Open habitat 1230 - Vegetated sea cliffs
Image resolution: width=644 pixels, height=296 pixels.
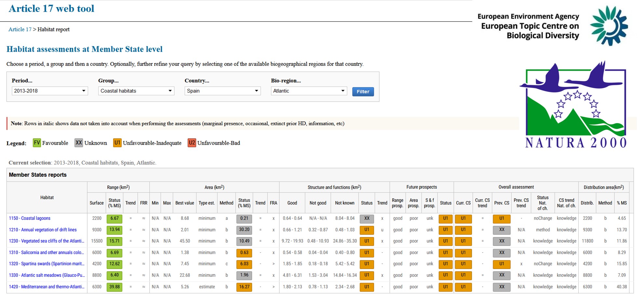[x=47, y=241]
